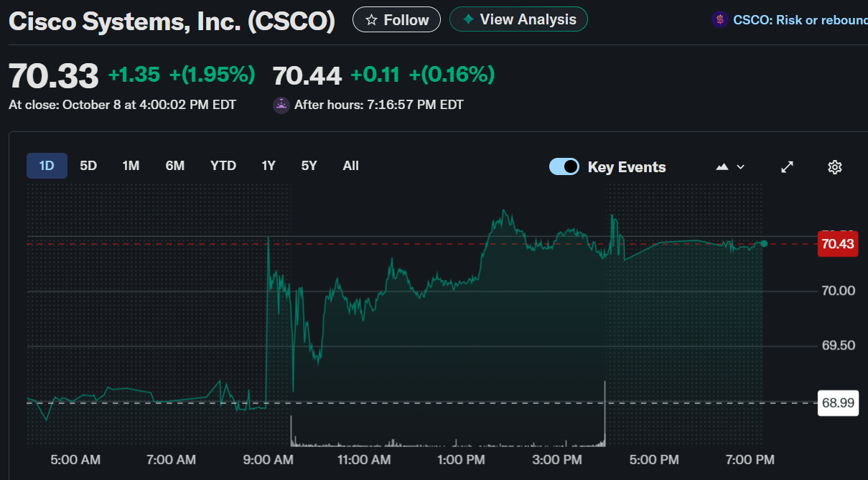The image size is (868, 480).
Task: Click the star icon on Follow
Action: point(371,20)
